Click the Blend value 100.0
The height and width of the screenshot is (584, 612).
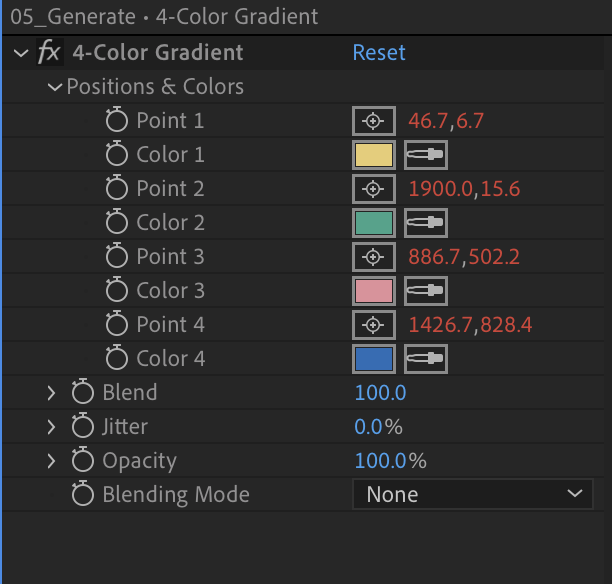point(380,393)
